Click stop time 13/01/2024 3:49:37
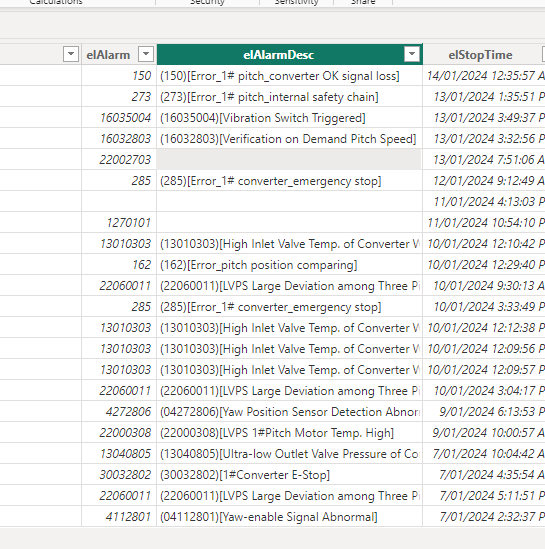Image resolution: width=545 pixels, height=549 pixels. pyautogui.click(x=484, y=118)
